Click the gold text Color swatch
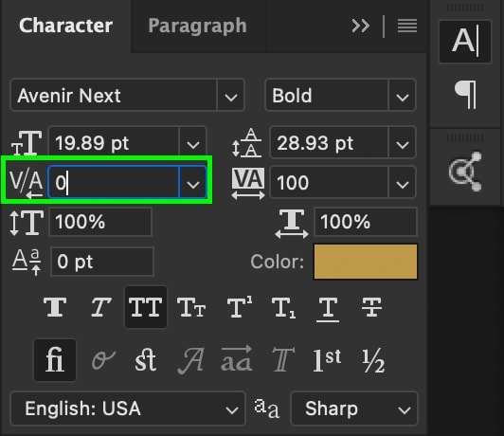The image size is (504, 436). point(366,262)
